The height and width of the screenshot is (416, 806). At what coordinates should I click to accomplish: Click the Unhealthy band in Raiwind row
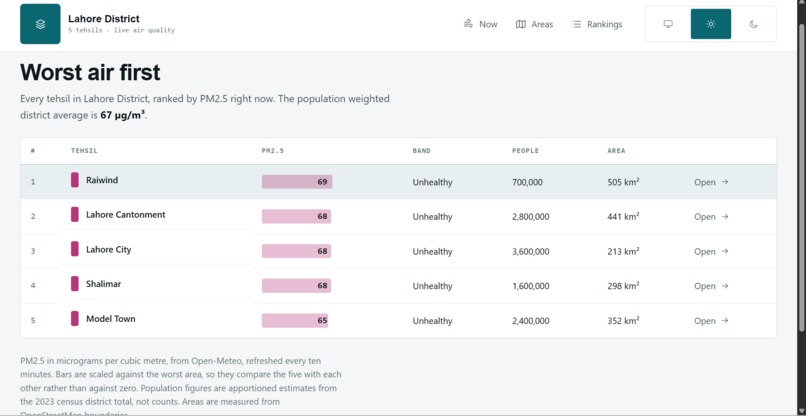click(432, 182)
